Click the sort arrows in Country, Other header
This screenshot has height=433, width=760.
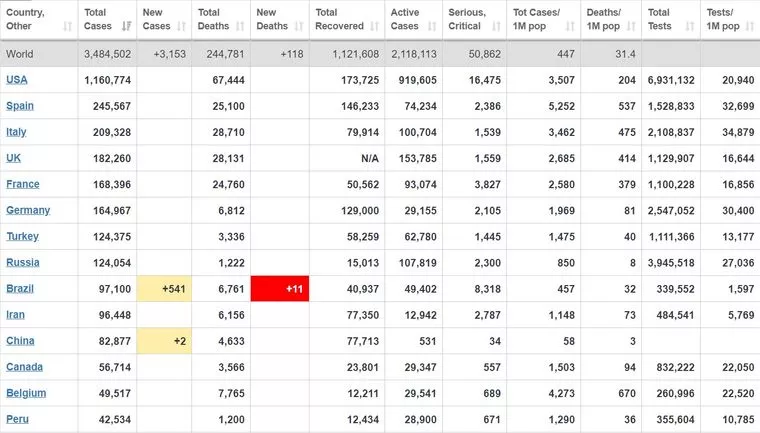tap(69, 26)
